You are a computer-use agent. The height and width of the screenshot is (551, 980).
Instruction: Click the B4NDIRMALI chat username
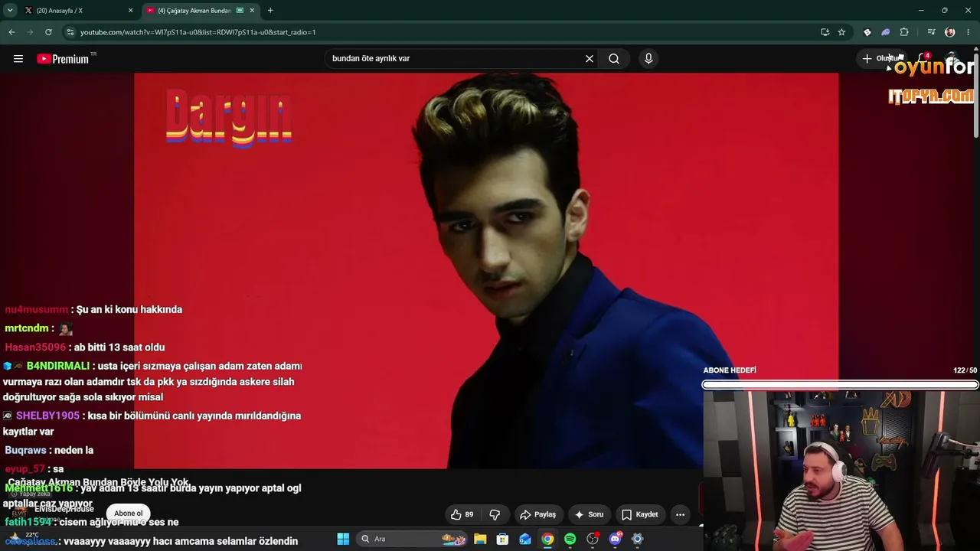point(58,367)
